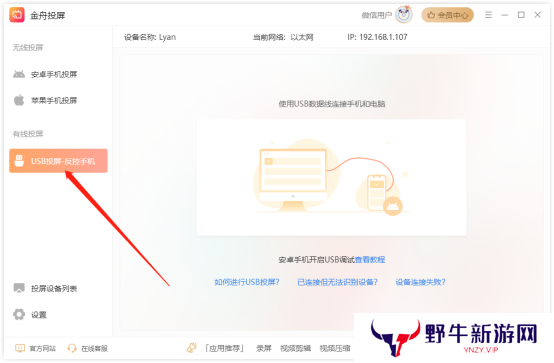
Task: Click the 微信用户 username label
Action: pos(377,15)
